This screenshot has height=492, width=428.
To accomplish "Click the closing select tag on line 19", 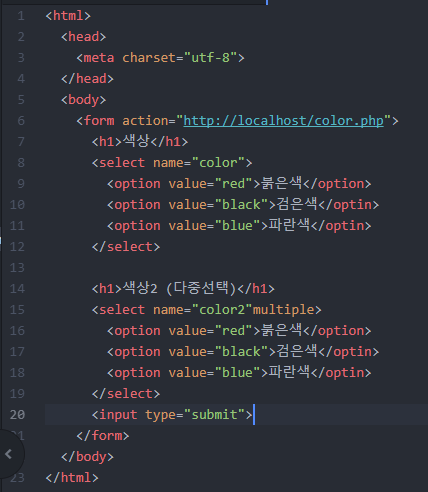I will click(x=126, y=394).
